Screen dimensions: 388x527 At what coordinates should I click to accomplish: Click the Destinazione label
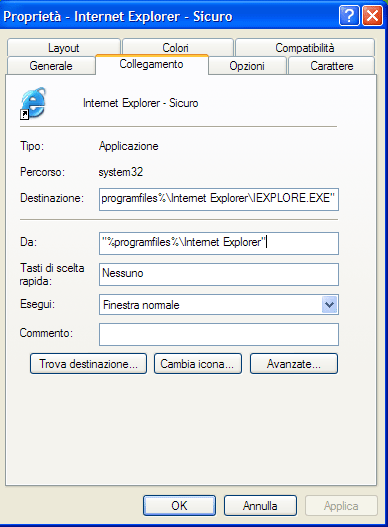click(52, 198)
